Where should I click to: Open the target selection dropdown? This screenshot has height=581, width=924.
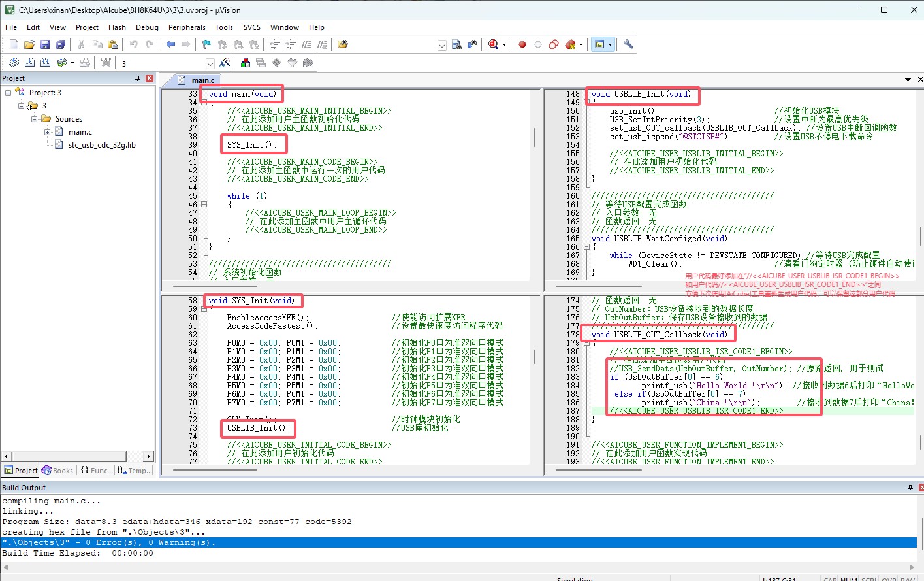tap(210, 63)
